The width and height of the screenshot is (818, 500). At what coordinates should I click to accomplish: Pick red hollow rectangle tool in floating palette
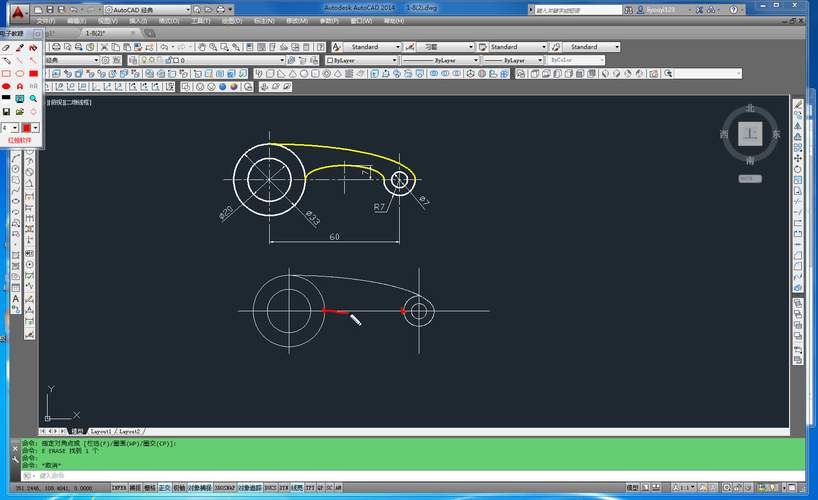pyautogui.click(x=6, y=74)
